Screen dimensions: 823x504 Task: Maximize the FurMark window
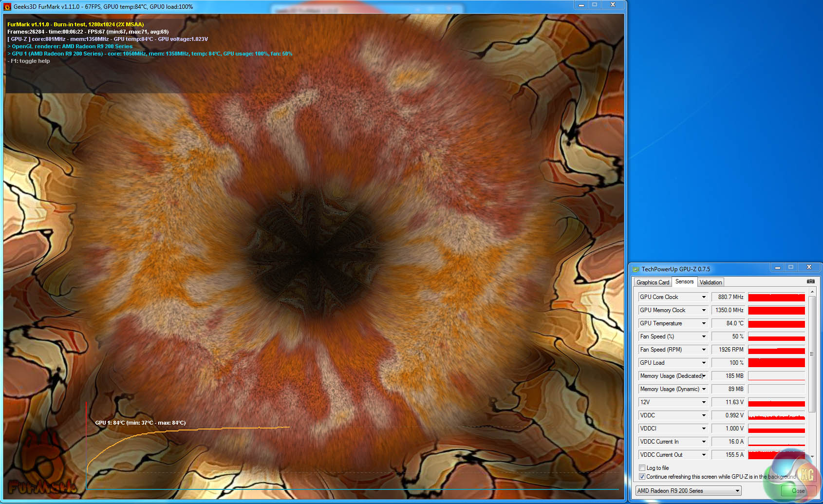tap(595, 4)
